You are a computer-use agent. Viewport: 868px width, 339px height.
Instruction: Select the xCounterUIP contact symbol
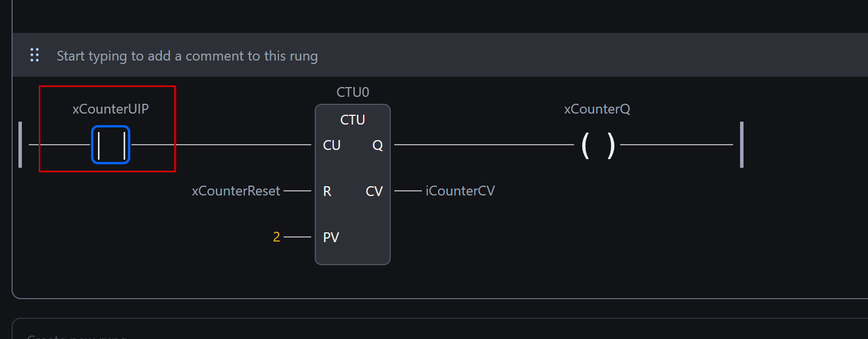coord(111,145)
